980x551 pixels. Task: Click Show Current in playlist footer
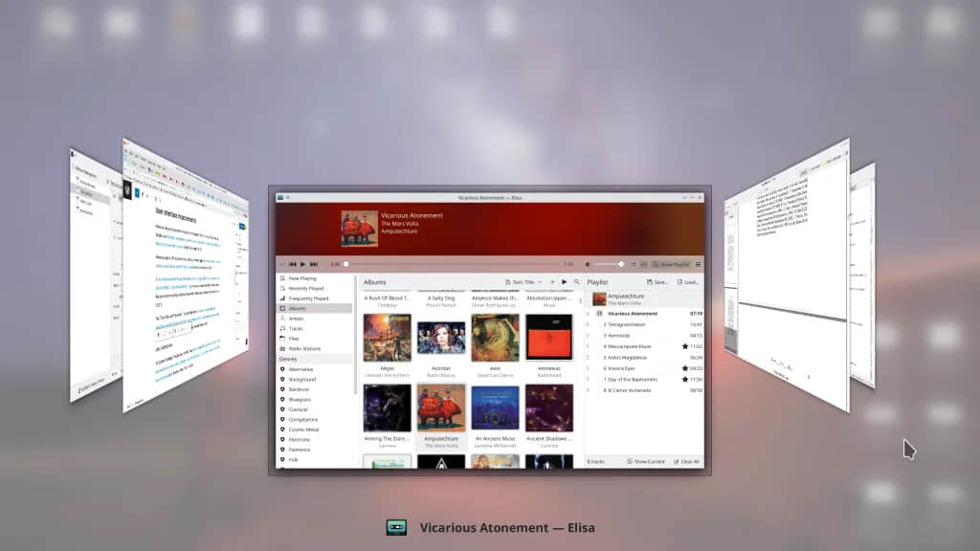(x=646, y=462)
